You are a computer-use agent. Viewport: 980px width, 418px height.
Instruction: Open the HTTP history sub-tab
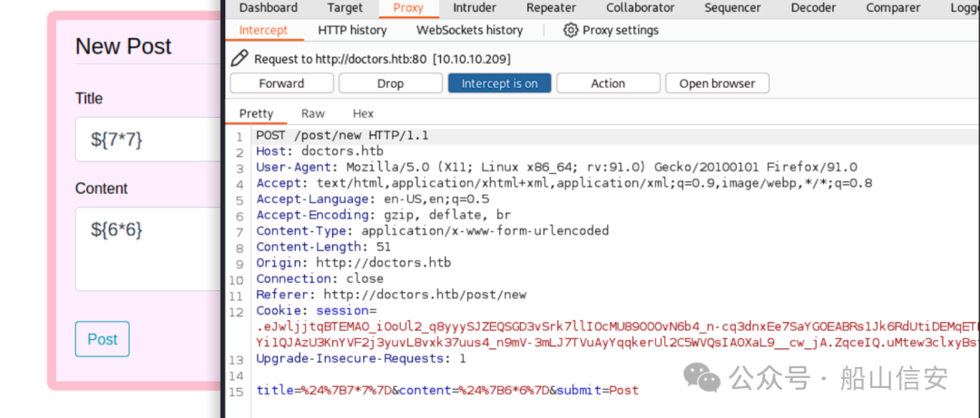tap(352, 30)
